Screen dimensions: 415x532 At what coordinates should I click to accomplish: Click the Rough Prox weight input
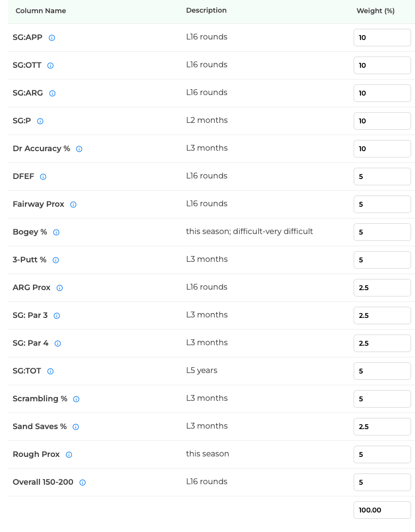[382, 454]
